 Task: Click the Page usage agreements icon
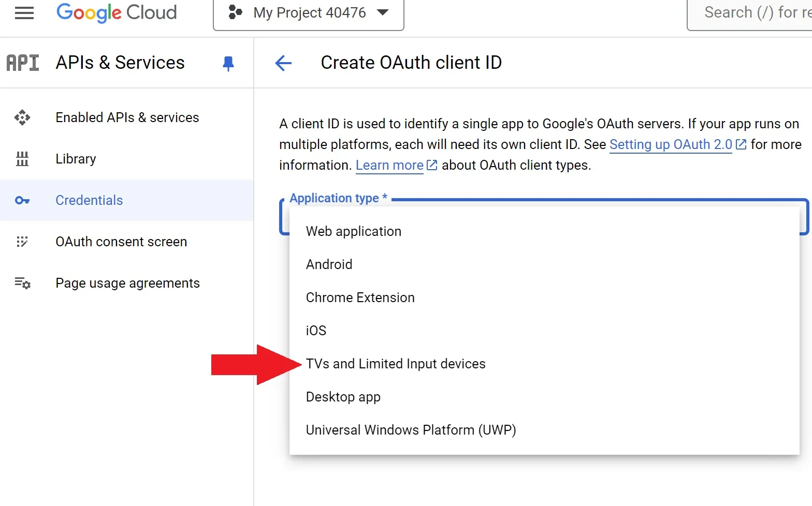22,283
